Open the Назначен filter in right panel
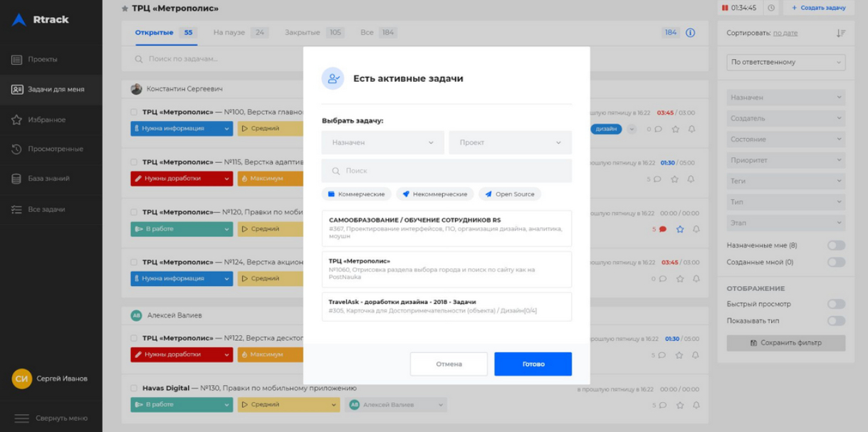Image resolution: width=868 pixels, height=432 pixels. (x=786, y=98)
